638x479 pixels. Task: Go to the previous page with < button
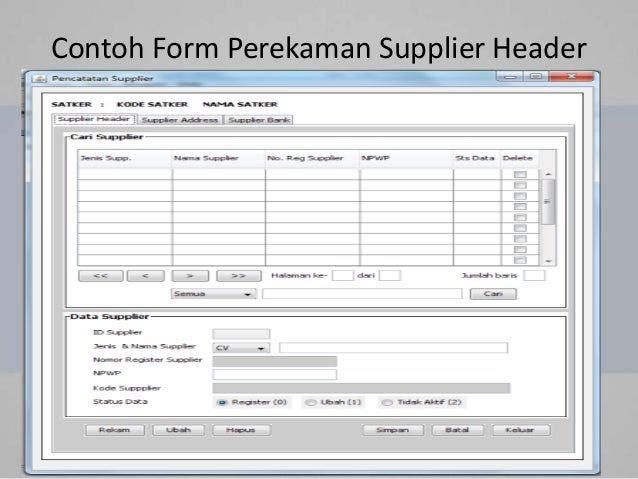point(146,276)
